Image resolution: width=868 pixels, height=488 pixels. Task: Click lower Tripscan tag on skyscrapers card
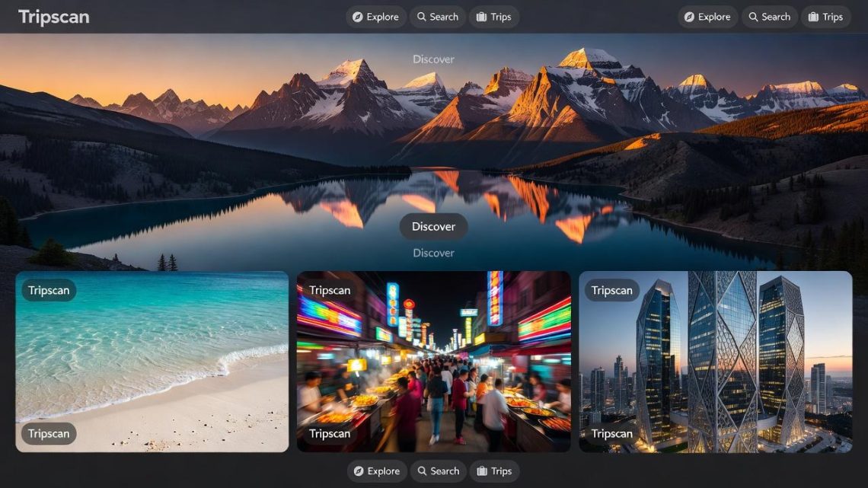click(611, 434)
